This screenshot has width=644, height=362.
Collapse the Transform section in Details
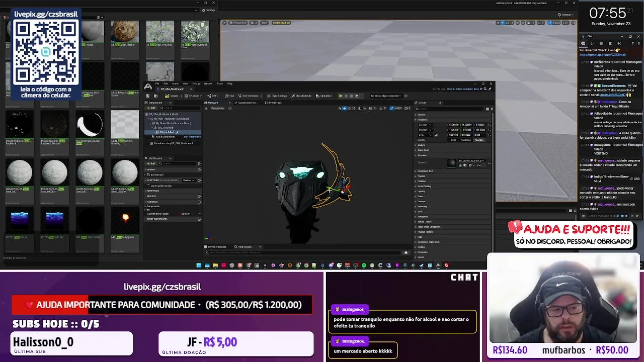(416, 120)
